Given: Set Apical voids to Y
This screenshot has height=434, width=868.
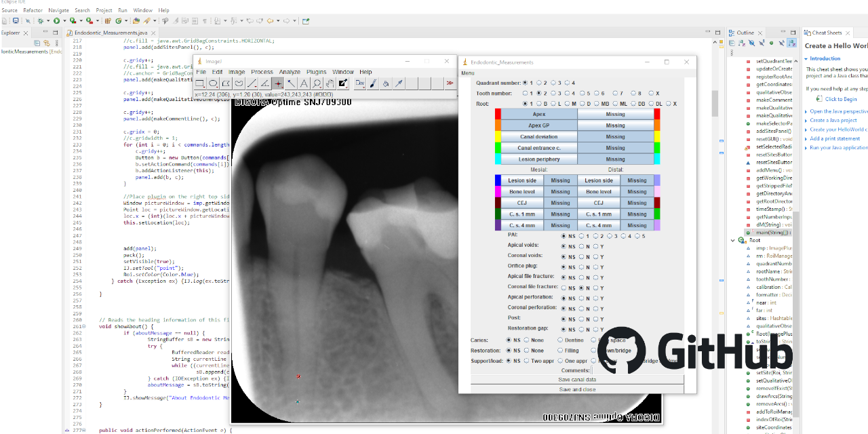Looking at the screenshot, I should click(x=595, y=245).
